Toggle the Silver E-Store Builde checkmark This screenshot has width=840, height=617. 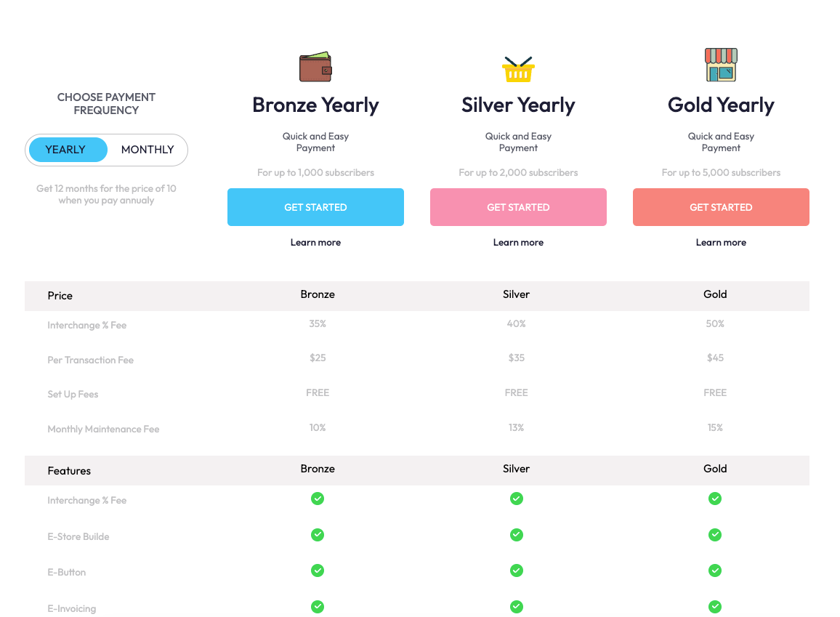pos(517,535)
